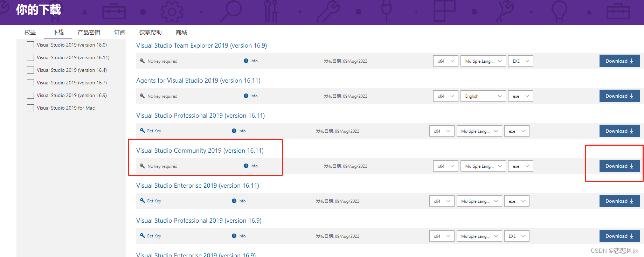Open language dropdown for Professional 2019 (16.11)
Screen dimensions: 644x257
coord(479,131)
